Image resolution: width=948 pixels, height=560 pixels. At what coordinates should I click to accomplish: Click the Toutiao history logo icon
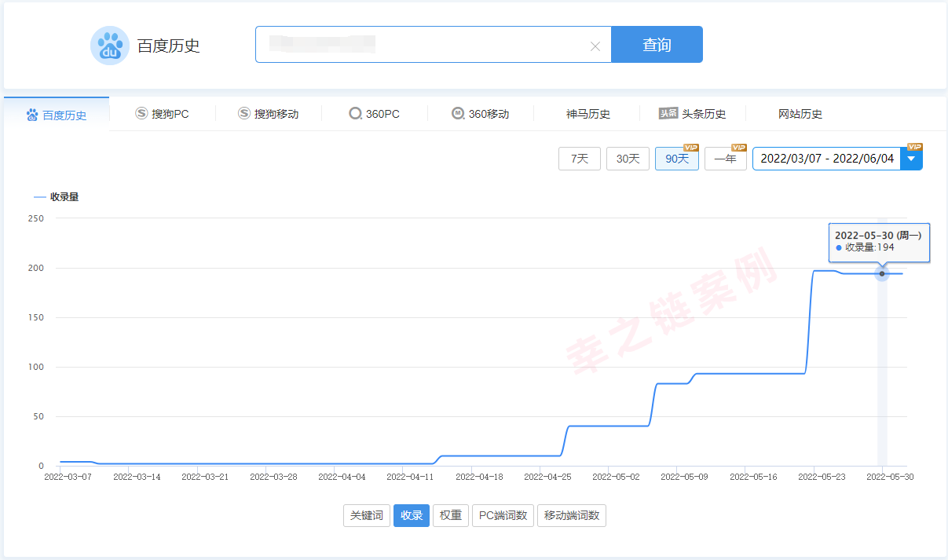[x=668, y=114]
